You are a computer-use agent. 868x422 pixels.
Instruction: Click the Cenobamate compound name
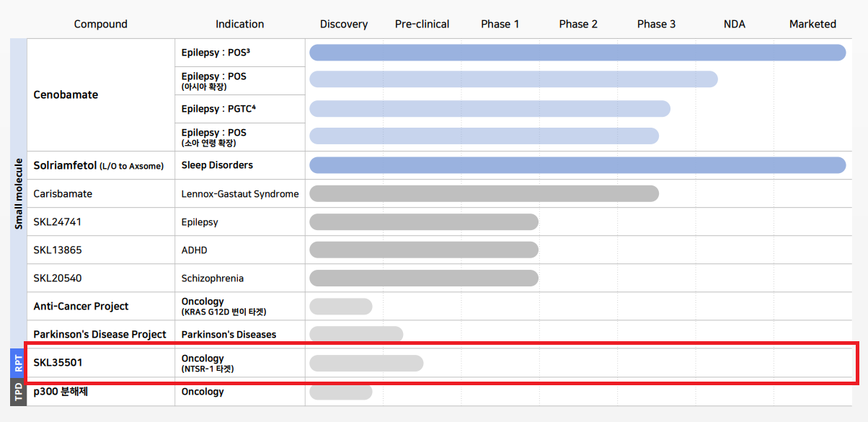[66, 94]
